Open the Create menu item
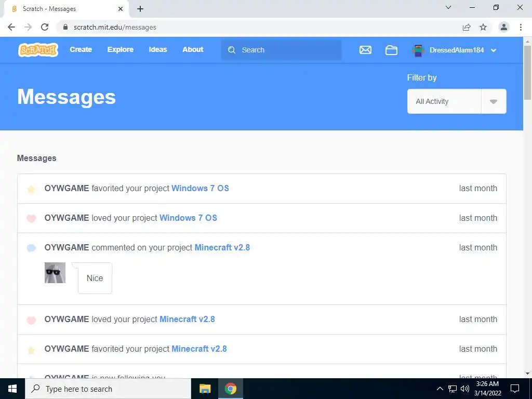 (x=81, y=49)
